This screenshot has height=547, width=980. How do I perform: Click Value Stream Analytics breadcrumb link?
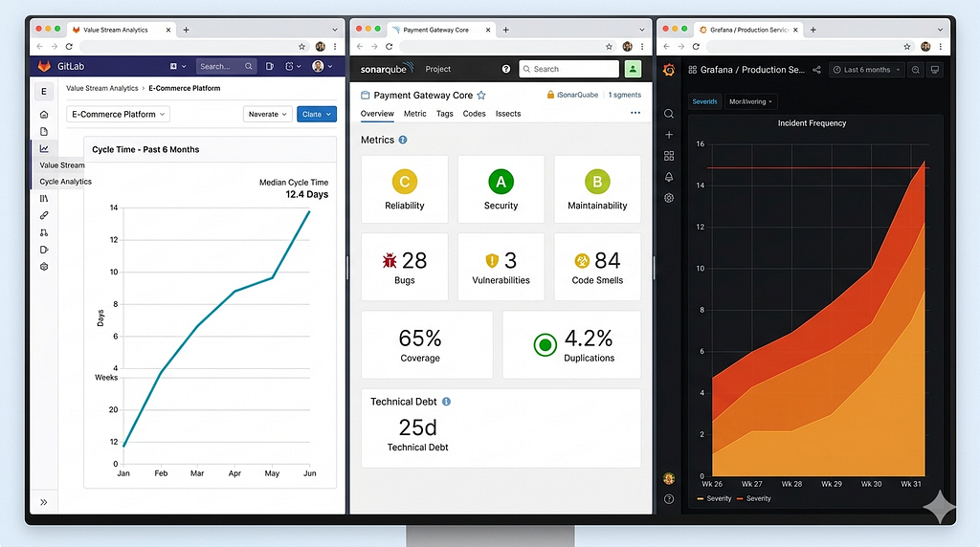pyautogui.click(x=101, y=88)
